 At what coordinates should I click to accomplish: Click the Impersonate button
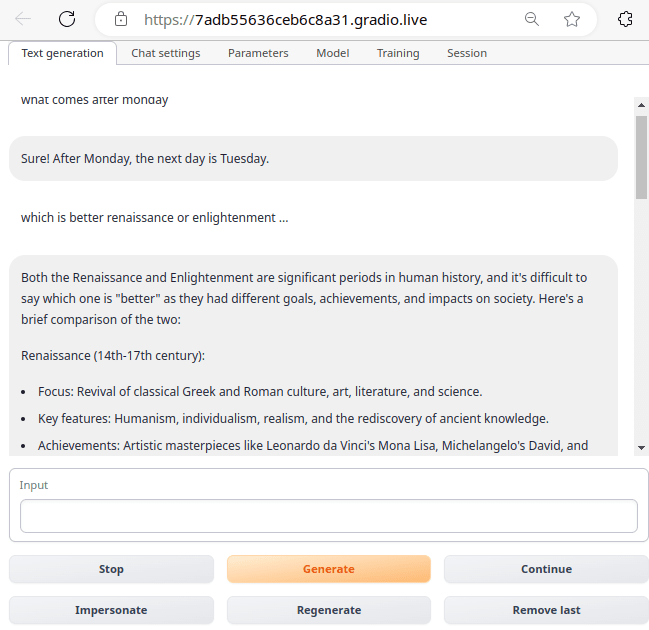pyautogui.click(x=111, y=610)
